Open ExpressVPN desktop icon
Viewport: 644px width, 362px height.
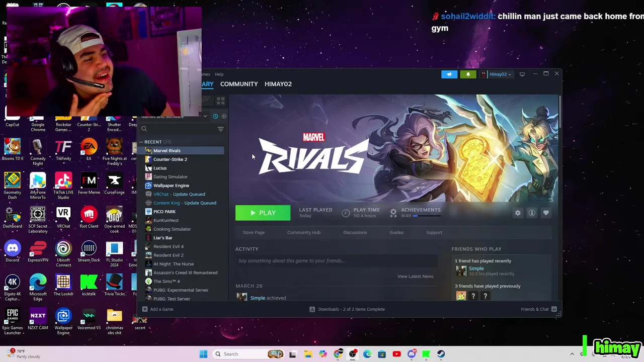pyautogui.click(x=38, y=251)
